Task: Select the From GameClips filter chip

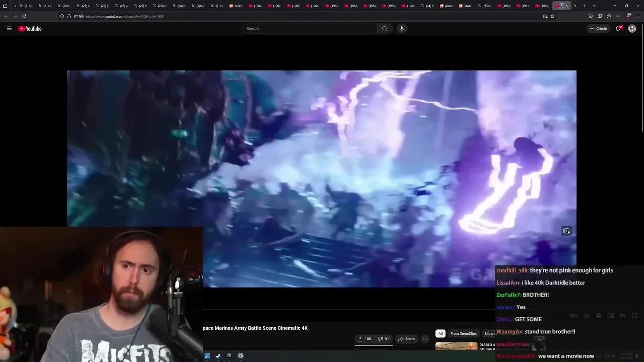Action: pos(463,333)
